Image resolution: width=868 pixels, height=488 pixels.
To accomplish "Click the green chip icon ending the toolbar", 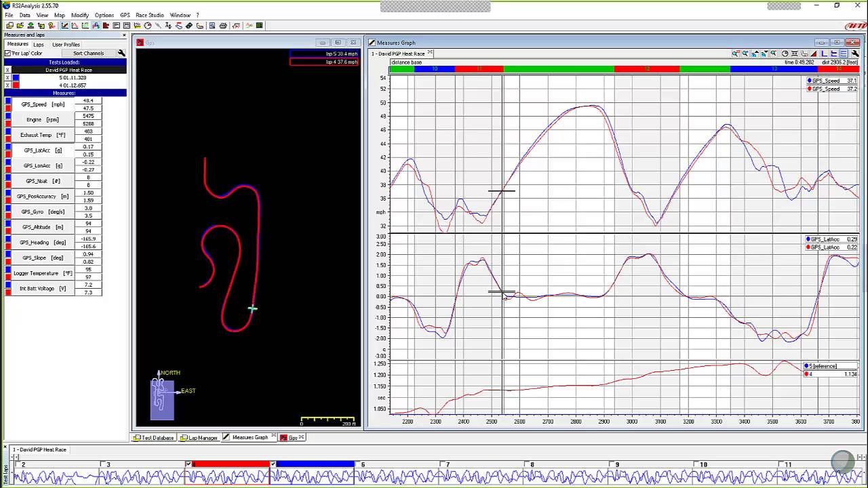I will pos(259,26).
